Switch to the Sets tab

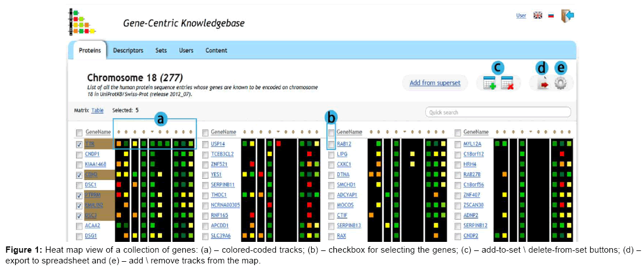(161, 51)
